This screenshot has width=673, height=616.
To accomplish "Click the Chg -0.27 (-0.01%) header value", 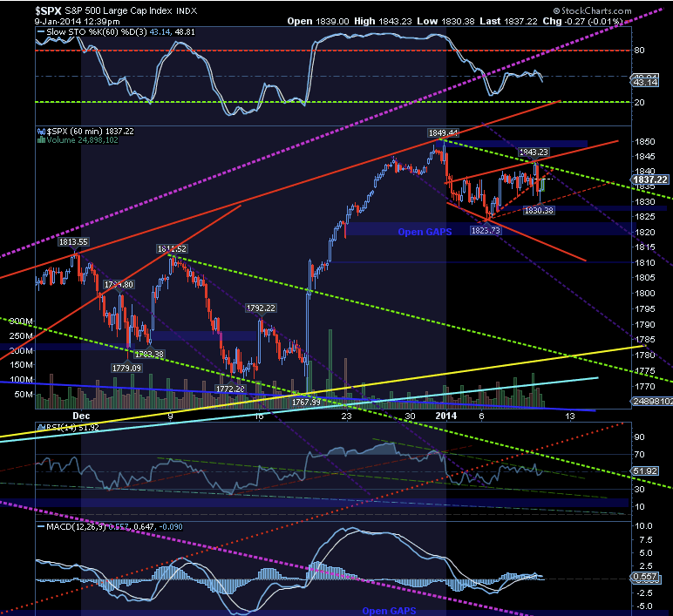I will tap(582, 22).
